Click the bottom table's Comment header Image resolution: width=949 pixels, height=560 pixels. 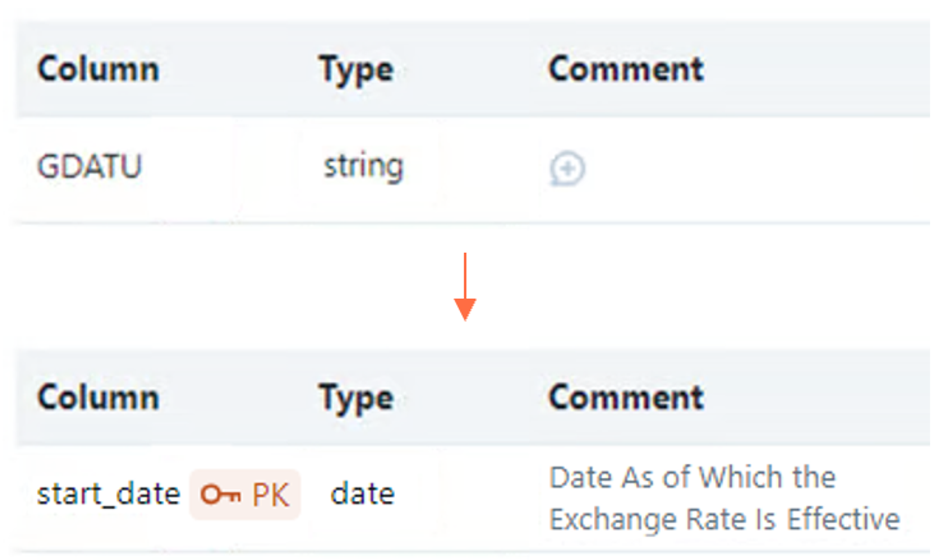[626, 398]
